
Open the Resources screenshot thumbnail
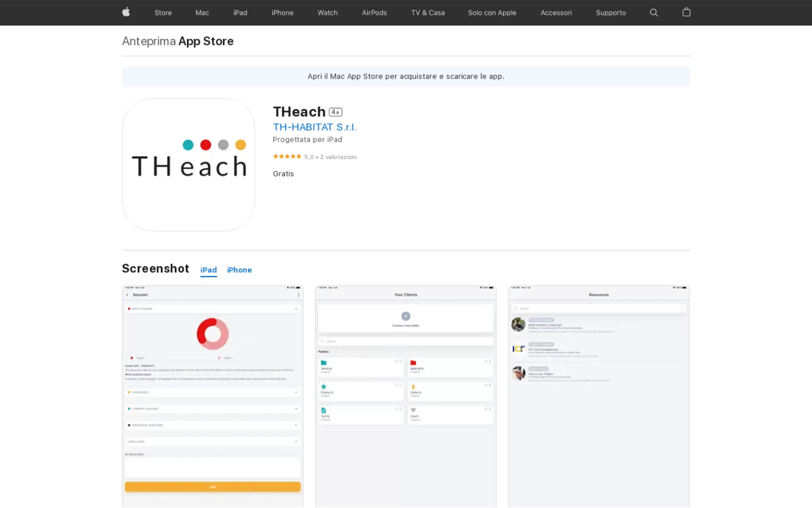[x=599, y=396]
